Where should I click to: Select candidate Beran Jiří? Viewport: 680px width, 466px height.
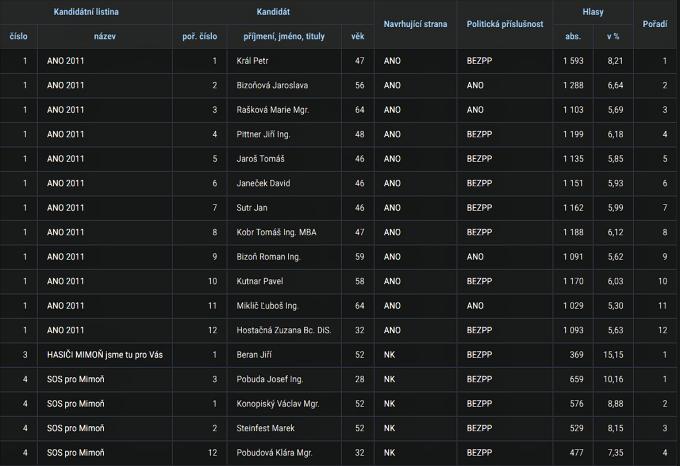254,355
